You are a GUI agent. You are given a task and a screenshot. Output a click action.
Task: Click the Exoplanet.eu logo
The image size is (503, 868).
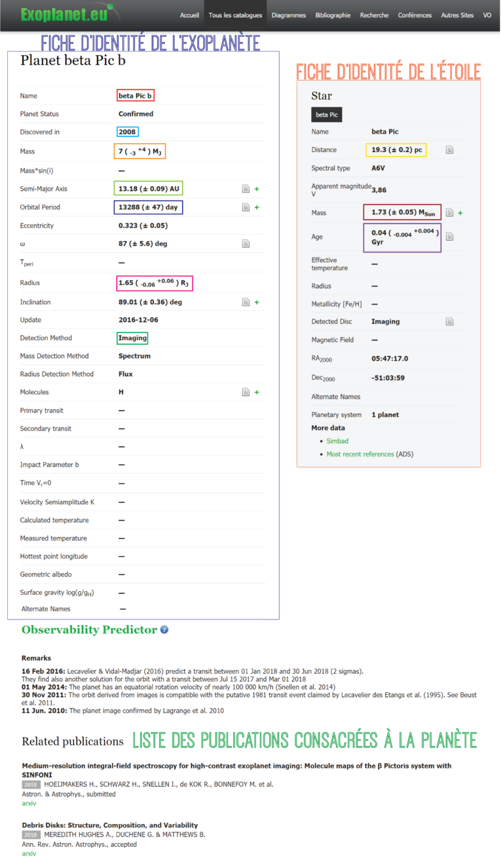pos(64,14)
